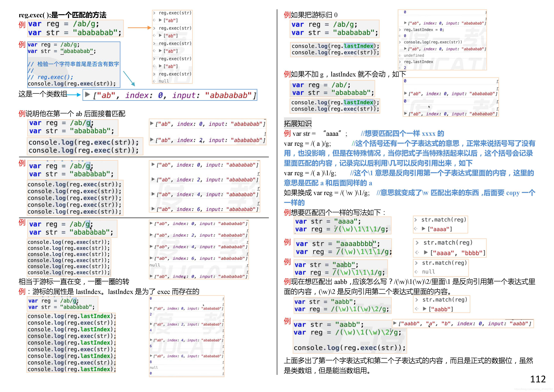Screen dimensions: 554x392
Task: Click console entry 'console.log(reg.exec(str))' in the top-right panel
Action: pyautogui.click(x=433, y=42)
